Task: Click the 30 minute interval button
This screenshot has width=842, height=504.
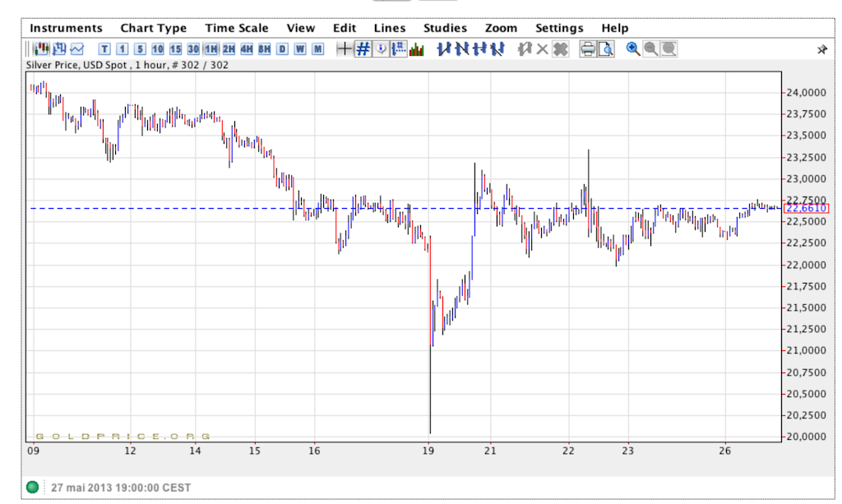Action: click(x=193, y=49)
